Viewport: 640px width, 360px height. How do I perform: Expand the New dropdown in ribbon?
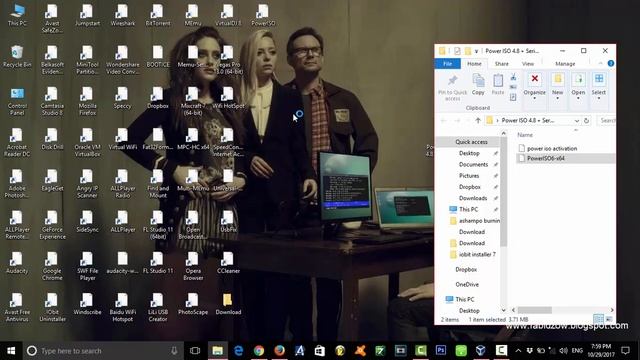(x=558, y=98)
